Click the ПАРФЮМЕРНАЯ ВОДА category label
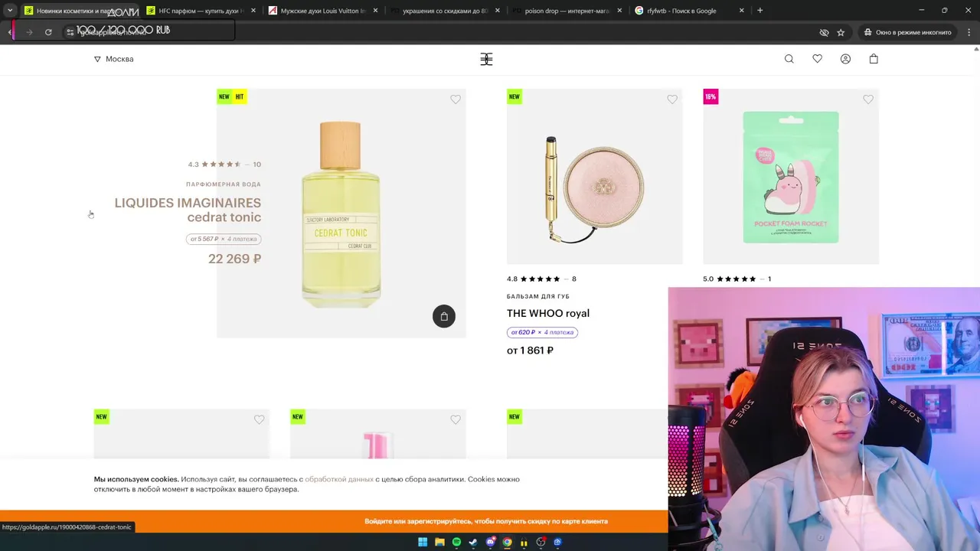The width and height of the screenshot is (980, 551). coord(224,184)
